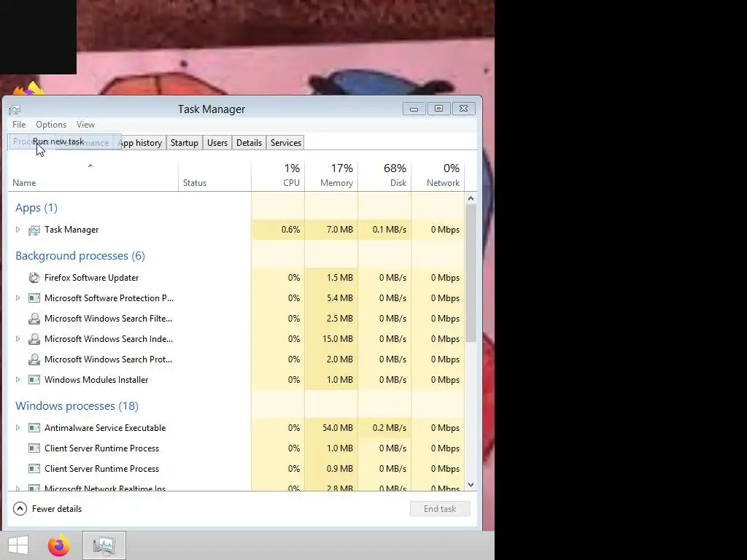Choose Run new task menu entry
The height and width of the screenshot is (560, 747).
[x=58, y=141]
